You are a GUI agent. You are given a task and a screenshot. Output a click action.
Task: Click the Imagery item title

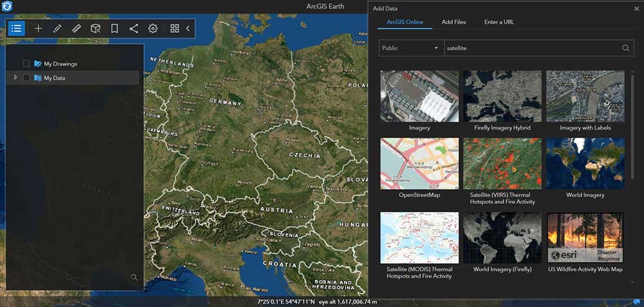(419, 128)
